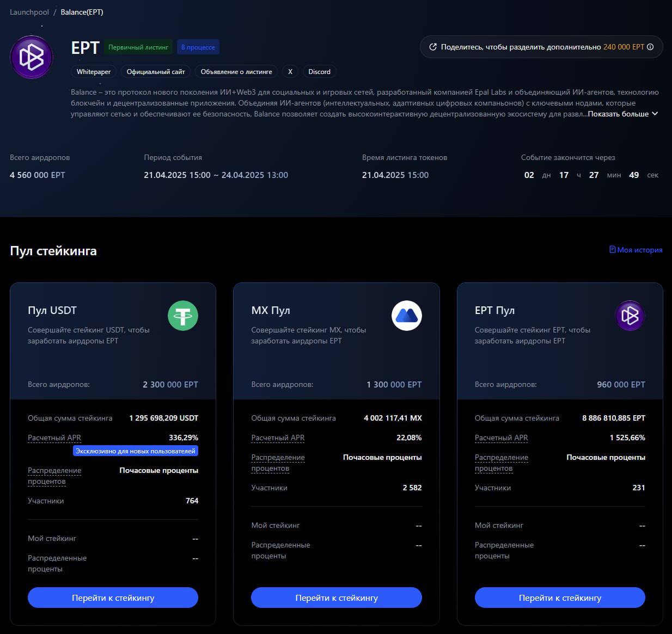This screenshot has width=672, height=634.
Task: Open Объявление о листинге link
Action: point(236,72)
